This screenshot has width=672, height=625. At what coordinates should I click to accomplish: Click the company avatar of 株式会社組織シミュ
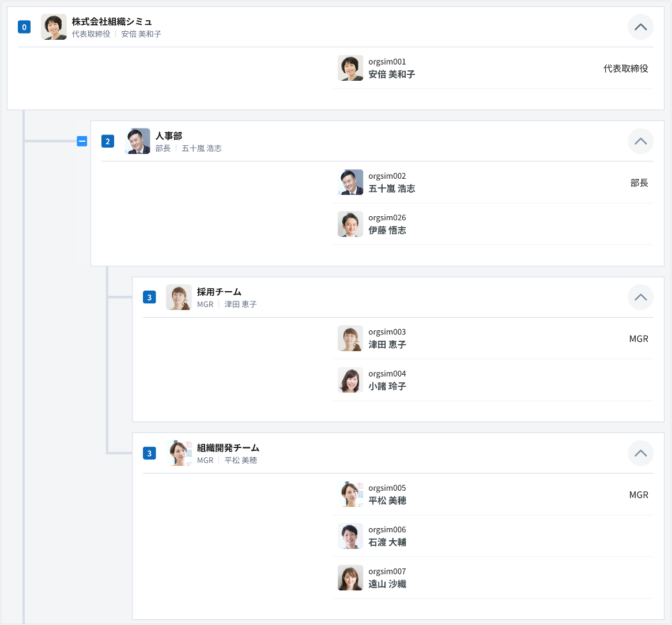tap(54, 27)
